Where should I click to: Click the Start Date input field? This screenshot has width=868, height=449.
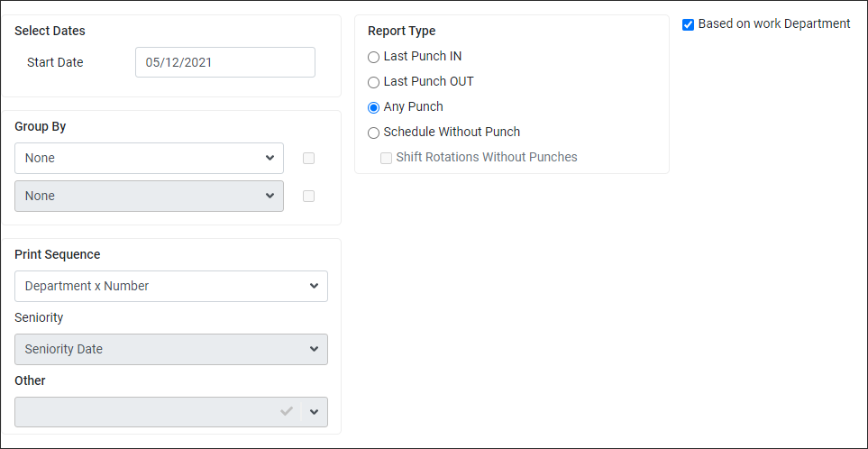pyautogui.click(x=225, y=62)
